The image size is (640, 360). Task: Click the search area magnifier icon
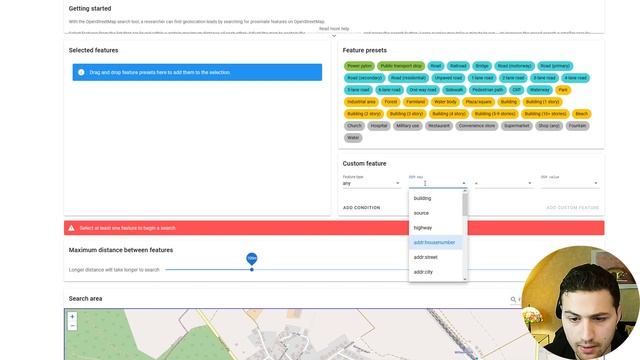[x=513, y=299]
